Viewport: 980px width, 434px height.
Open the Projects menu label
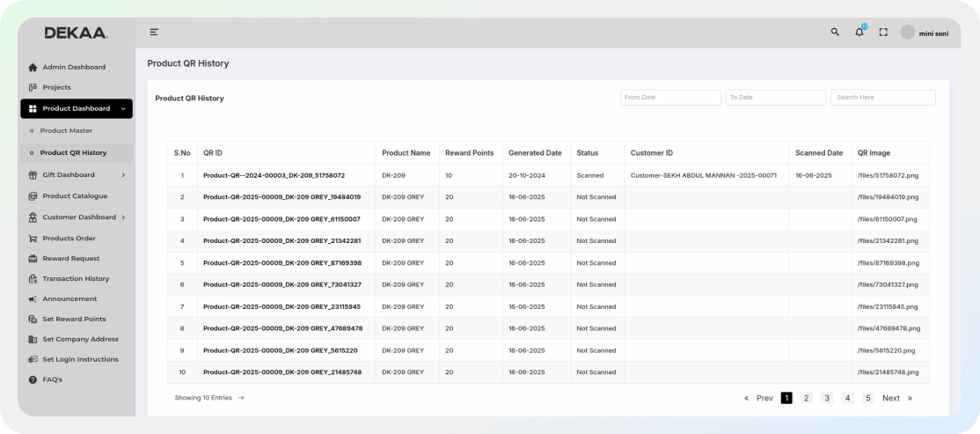[57, 87]
